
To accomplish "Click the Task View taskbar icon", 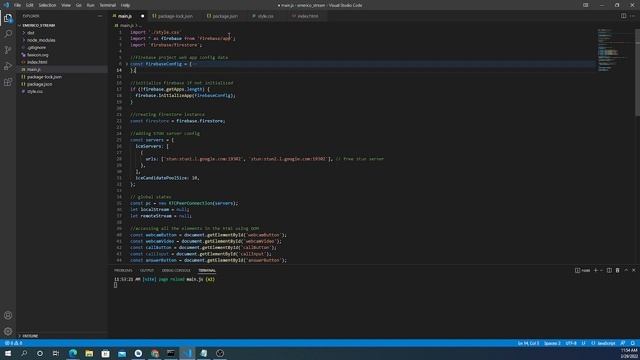I will [x=56, y=353].
